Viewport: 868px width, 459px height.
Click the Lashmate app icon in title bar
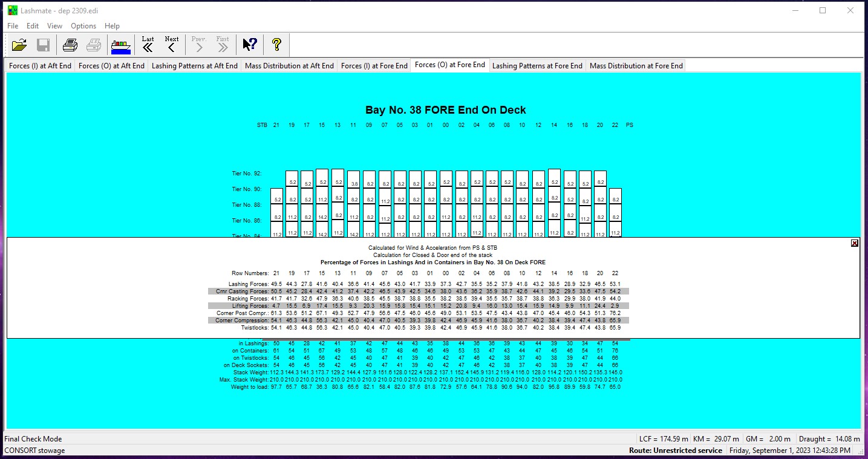[x=12, y=10]
